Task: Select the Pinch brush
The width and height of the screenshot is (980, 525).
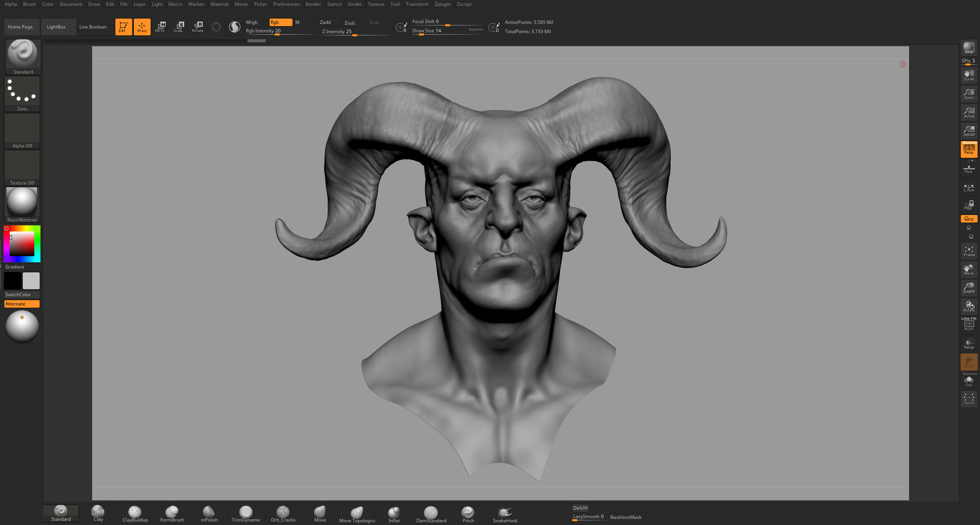Action: pos(468,511)
